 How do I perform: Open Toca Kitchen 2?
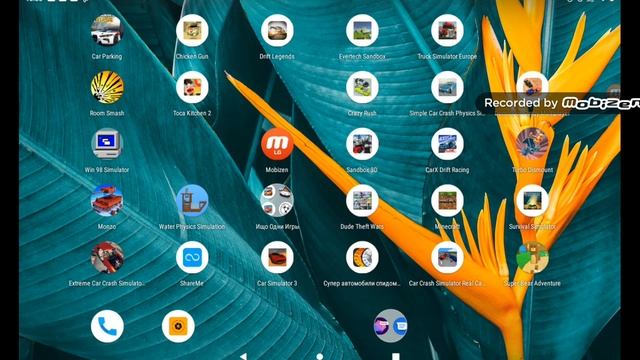pos(192,87)
